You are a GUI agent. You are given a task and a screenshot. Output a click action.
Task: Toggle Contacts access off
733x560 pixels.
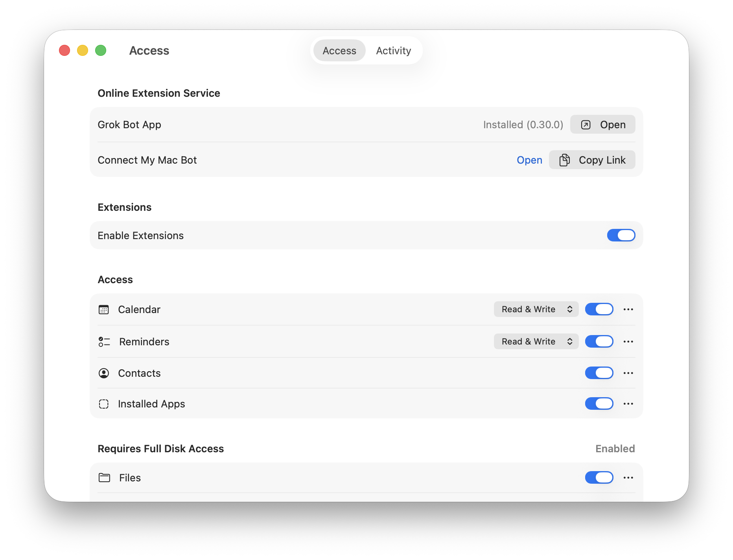[599, 373]
